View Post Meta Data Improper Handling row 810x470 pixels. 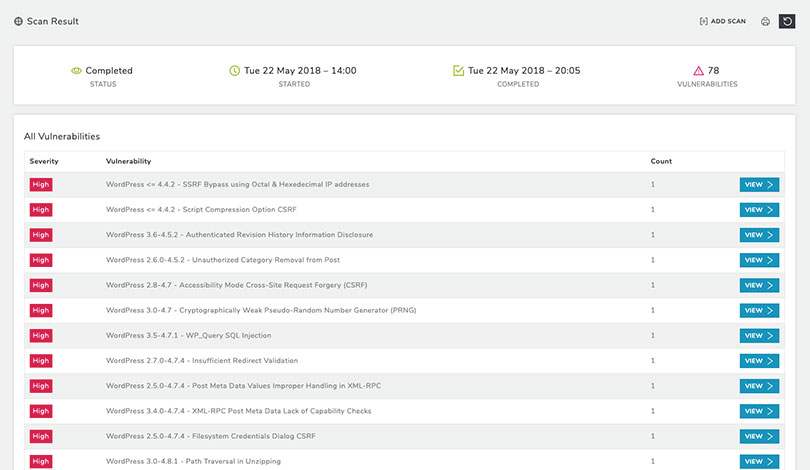tap(759, 386)
